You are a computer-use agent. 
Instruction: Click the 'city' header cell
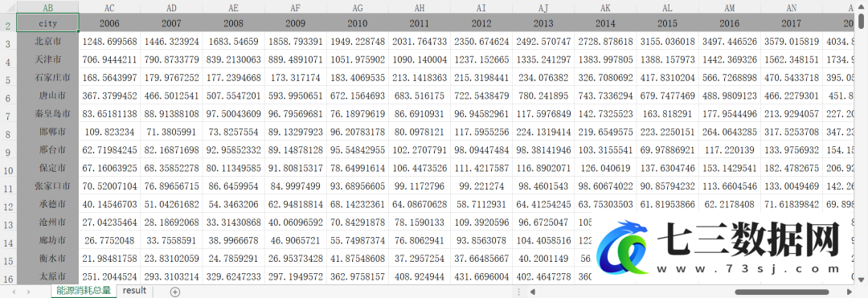[47, 23]
